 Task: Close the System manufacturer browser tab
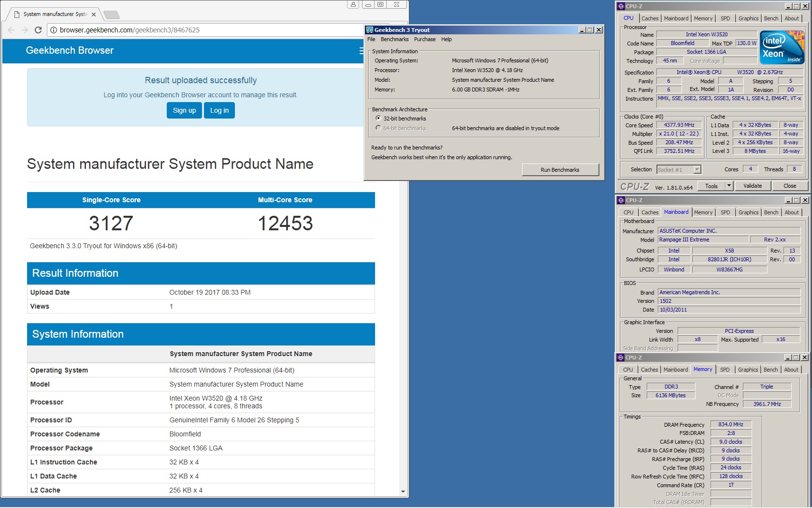coord(94,15)
